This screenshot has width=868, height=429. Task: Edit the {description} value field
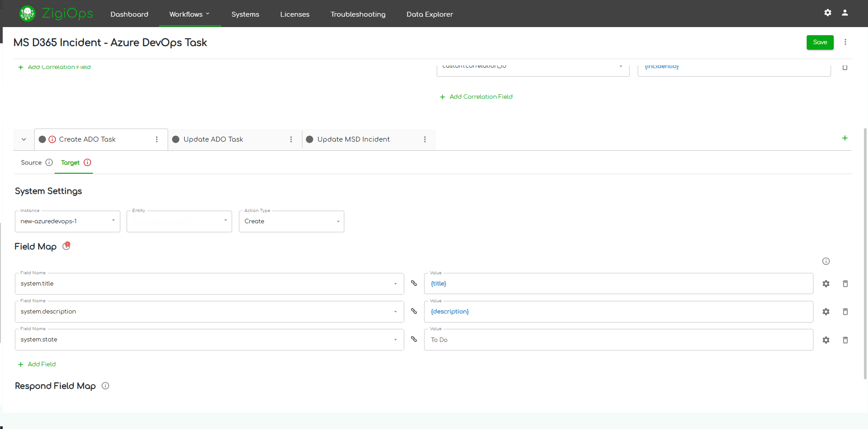point(618,312)
